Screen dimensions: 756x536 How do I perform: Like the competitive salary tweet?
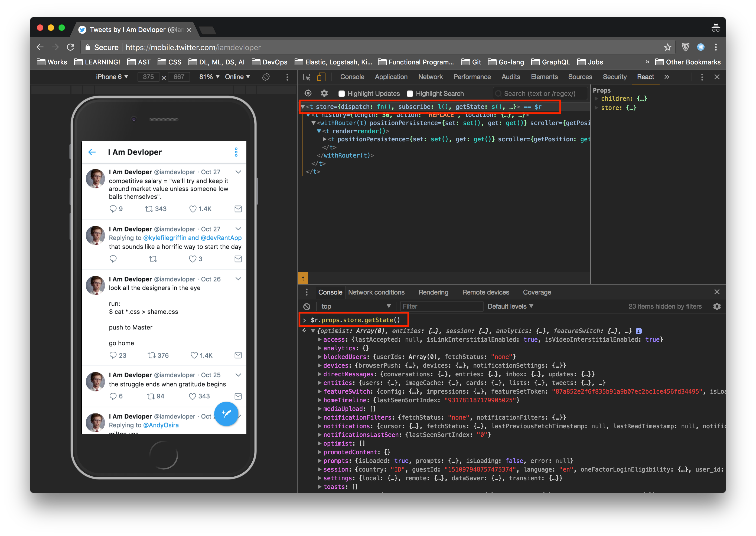[193, 209]
